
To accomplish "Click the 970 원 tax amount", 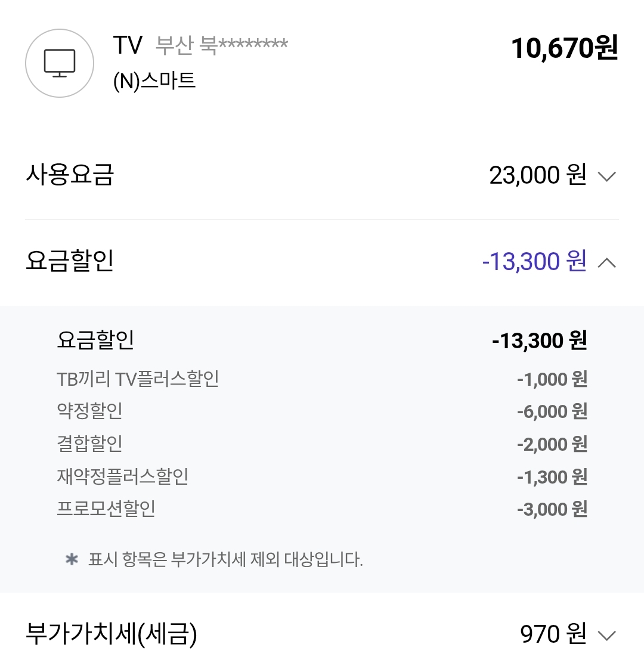I will 553,634.
